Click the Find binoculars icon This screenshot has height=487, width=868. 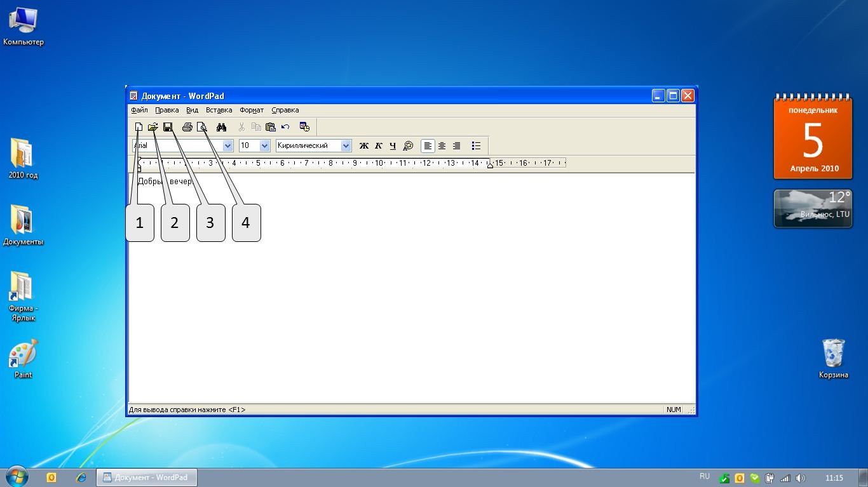(221, 127)
